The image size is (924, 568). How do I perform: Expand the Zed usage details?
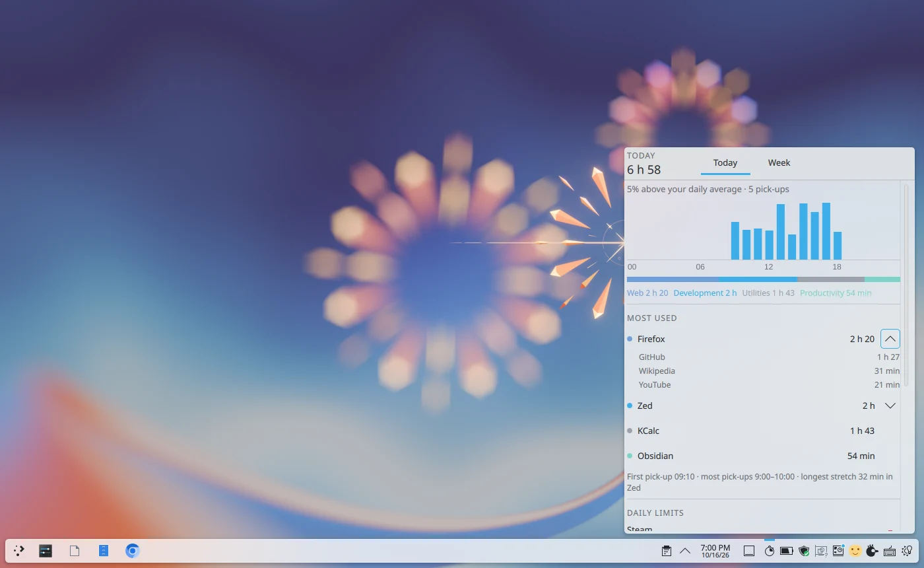(x=890, y=406)
